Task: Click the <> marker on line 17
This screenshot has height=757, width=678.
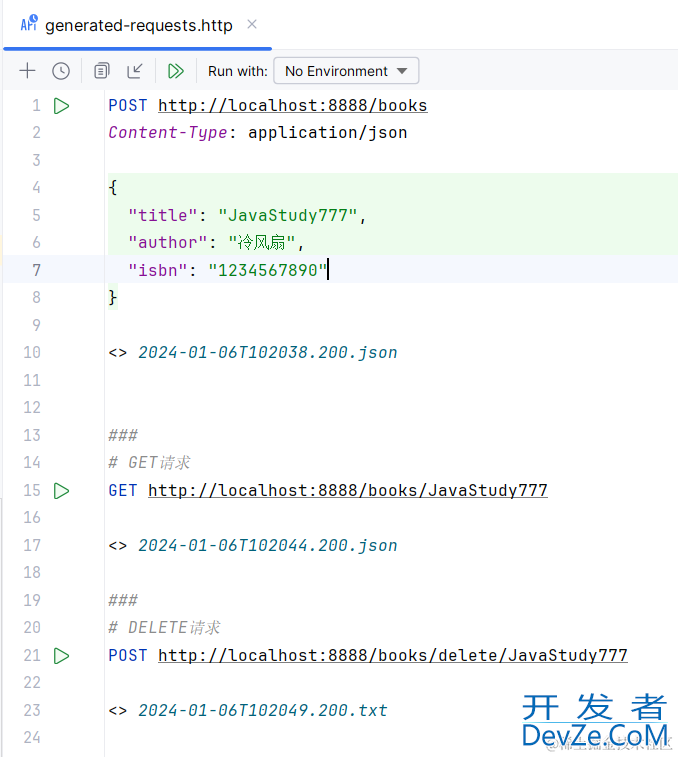Action: [118, 546]
